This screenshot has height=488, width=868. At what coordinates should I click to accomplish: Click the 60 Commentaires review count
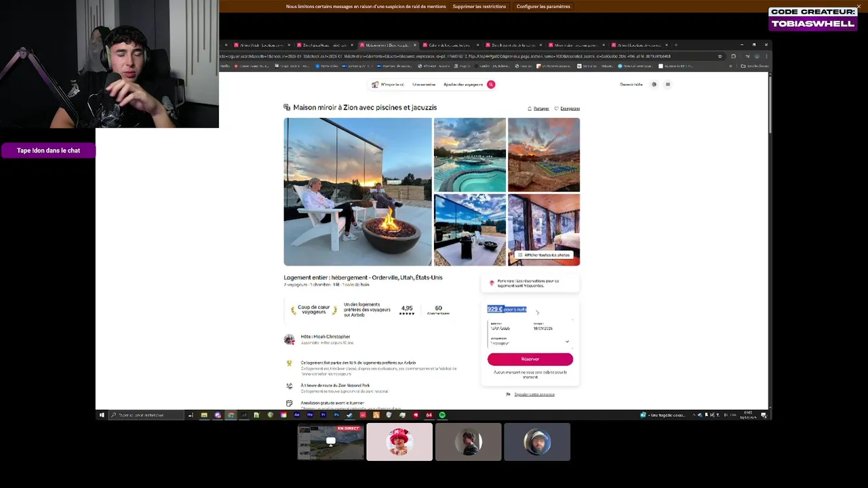(x=439, y=310)
